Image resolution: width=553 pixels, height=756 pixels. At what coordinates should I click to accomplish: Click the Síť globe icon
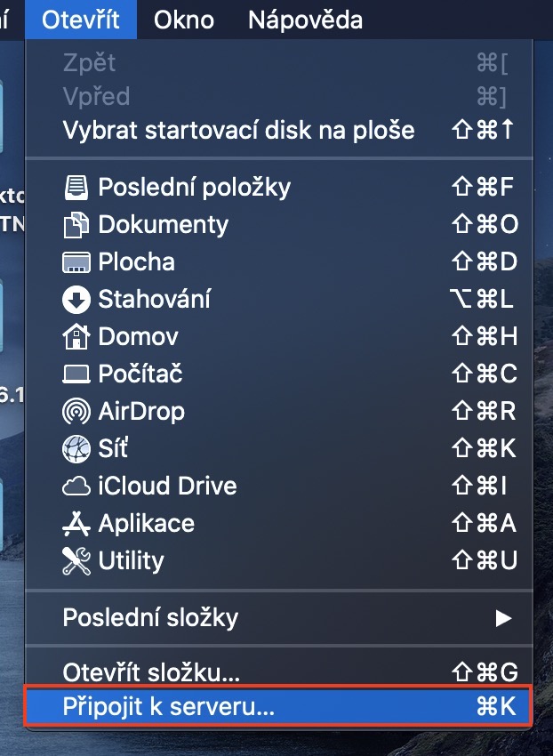(76, 449)
